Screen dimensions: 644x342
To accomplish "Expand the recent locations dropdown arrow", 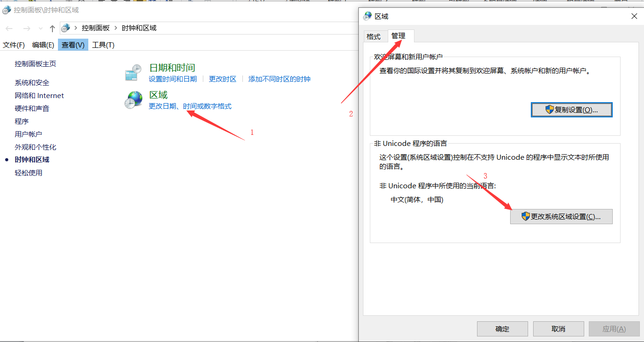I will point(40,29).
